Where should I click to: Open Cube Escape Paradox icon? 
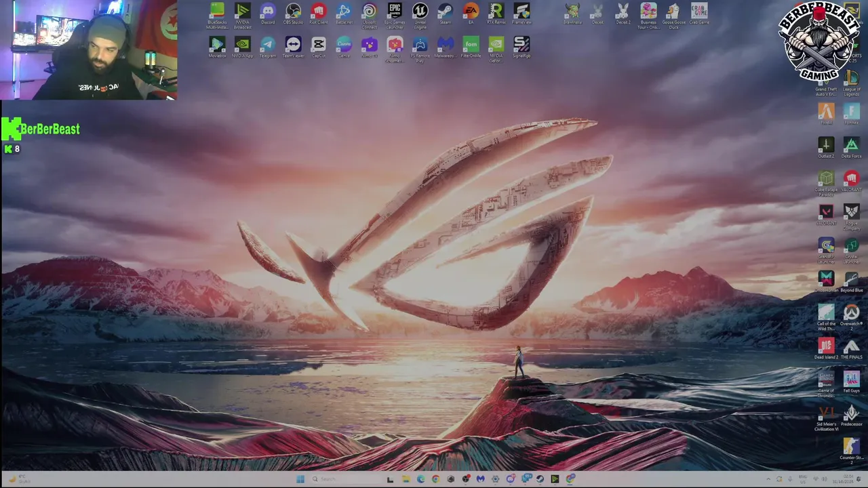click(826, 184)
